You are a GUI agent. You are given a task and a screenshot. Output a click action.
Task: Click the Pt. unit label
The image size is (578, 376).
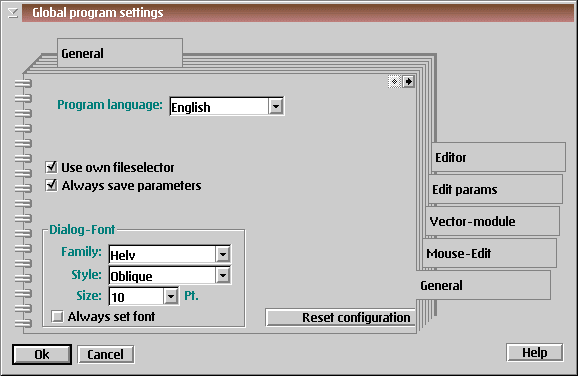click(x=191, y=295)
